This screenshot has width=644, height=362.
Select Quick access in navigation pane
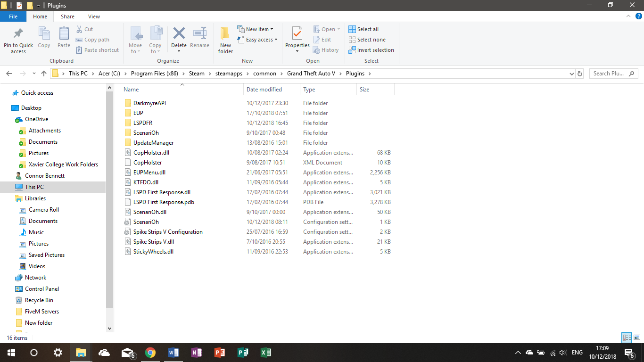click(x=37, y=93)
